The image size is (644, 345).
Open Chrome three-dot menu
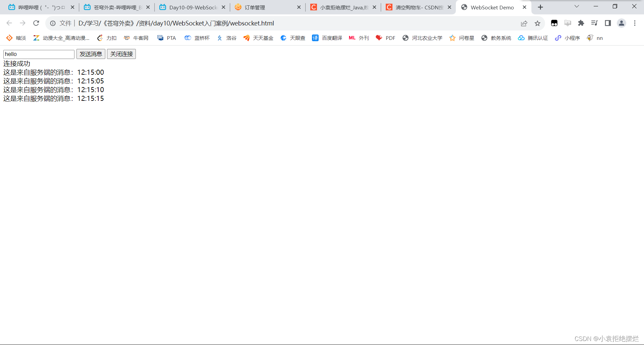(x=635, y=23)
